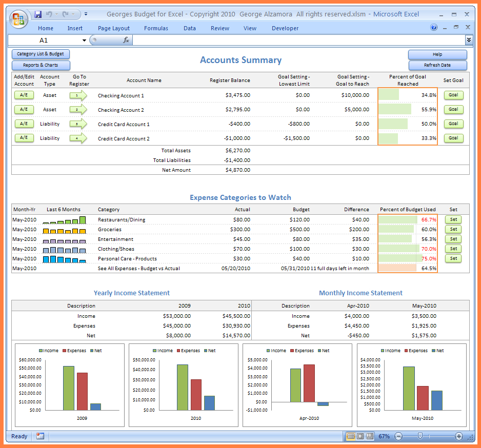
Task: Expand the Quick Access Toolbar customization menu
Action: click(x=85, y=14)
